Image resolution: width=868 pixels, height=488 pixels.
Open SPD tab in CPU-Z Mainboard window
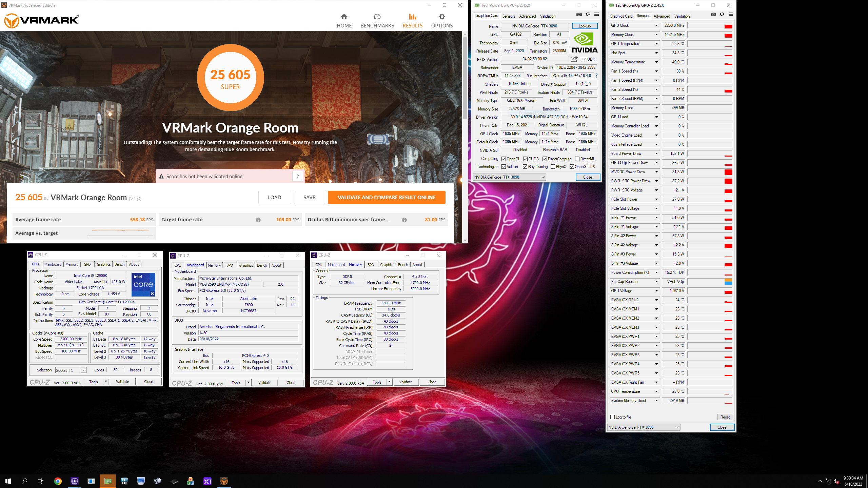pos(230,265)
